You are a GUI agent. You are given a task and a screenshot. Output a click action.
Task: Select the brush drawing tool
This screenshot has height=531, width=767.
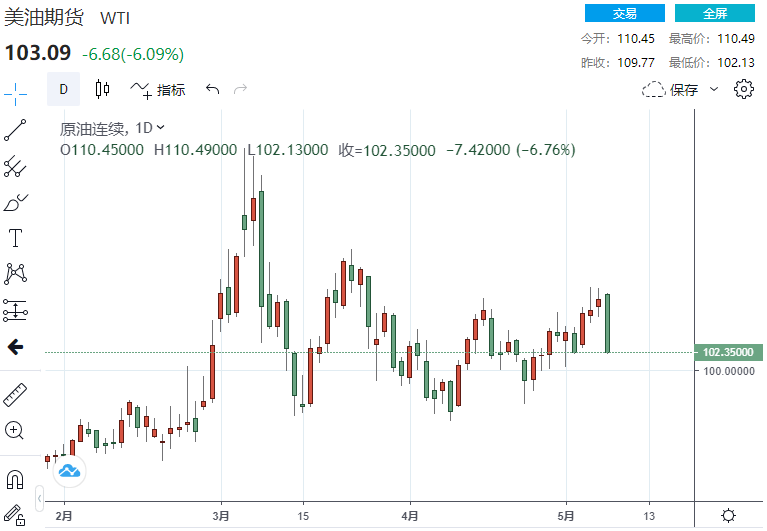(x=15, y=202)
